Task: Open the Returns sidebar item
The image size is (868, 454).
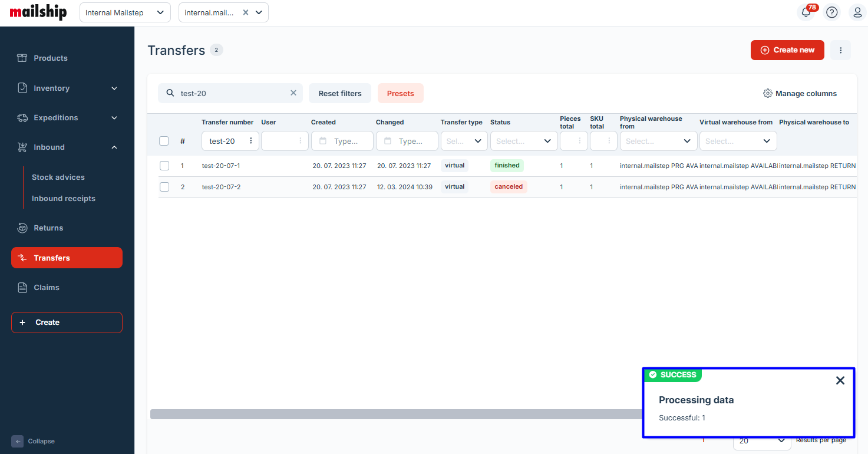Action: (48, 228)
